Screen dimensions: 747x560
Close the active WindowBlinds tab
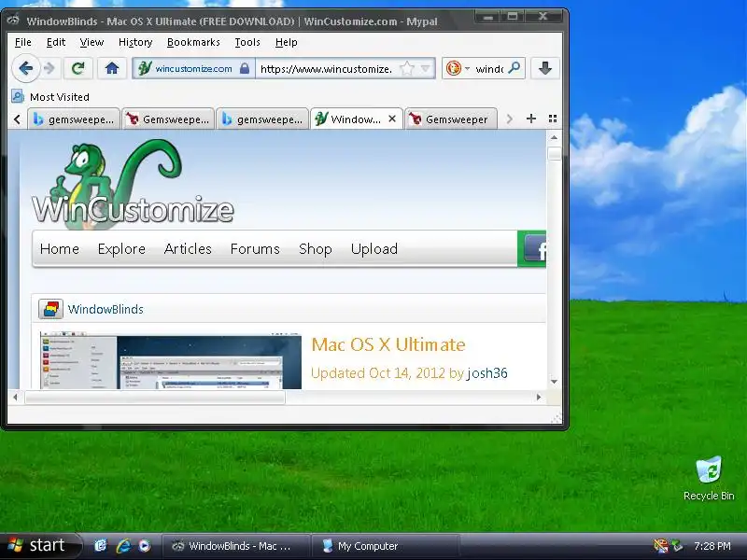pyautogui.click(x=392, y=119)
